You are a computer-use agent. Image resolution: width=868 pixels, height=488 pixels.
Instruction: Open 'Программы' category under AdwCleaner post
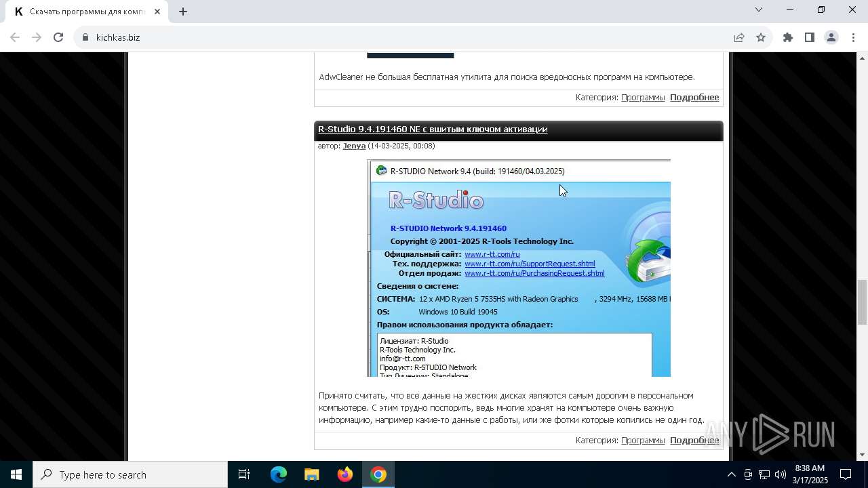pos(643,98)
